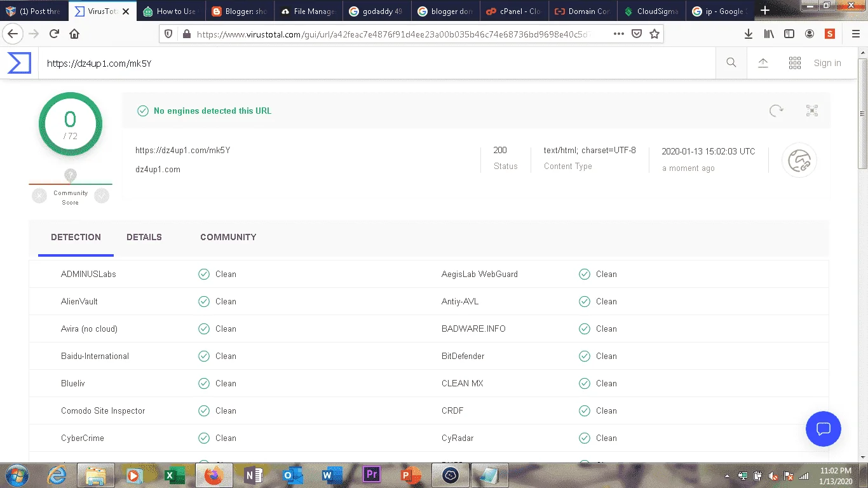This screenshot has width=868, height=488.
Task: Open the graph view icon beside reanalyze
Action: [x=812, y=111]
